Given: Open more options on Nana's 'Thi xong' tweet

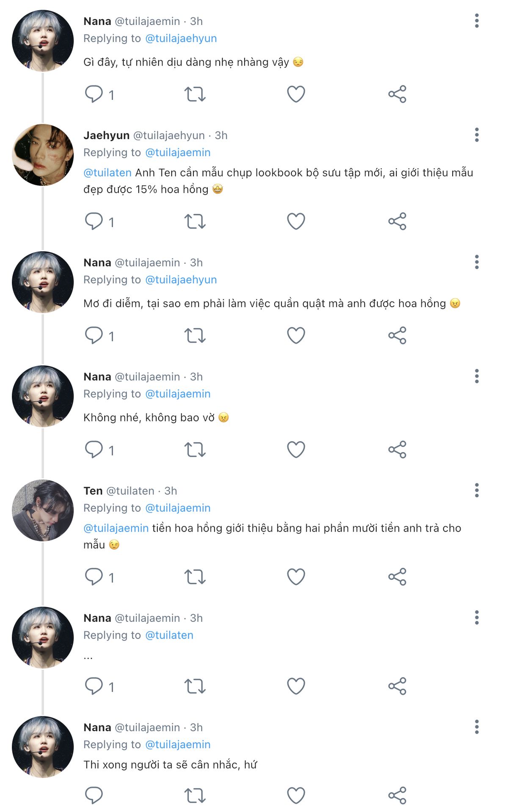Looking at the screenshot, I should tap(476, 727).
